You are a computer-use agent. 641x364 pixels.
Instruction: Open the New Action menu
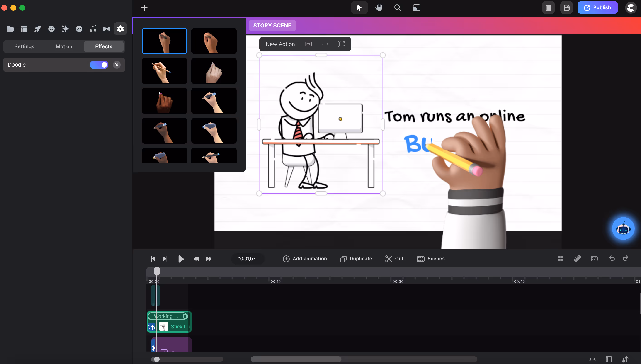(280, 44)
